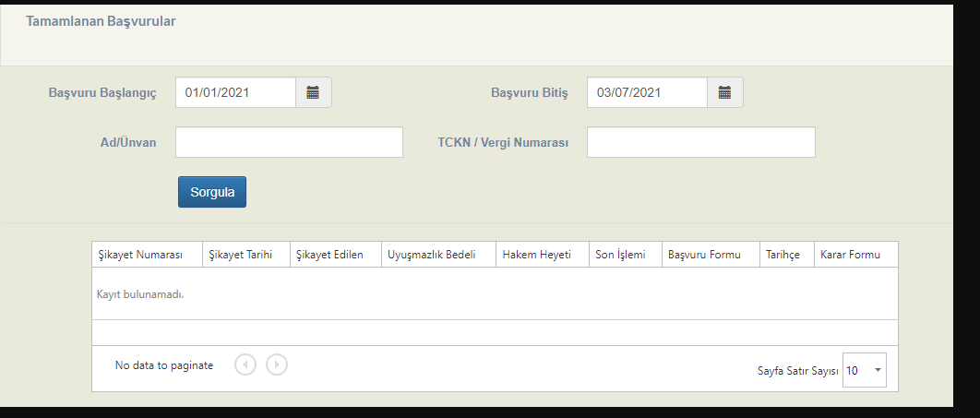Click the Tamamlanan Başvurular heading

point(101,21)
